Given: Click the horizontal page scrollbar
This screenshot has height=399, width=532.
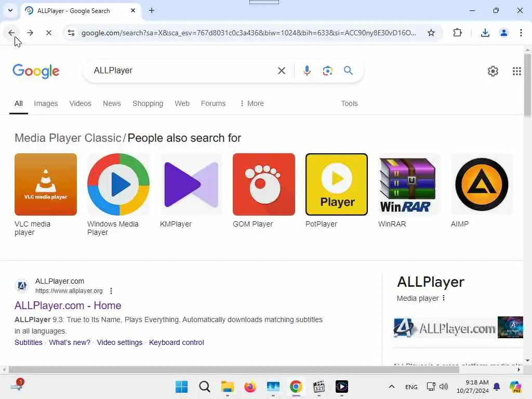Looking at the screenshot, I should coord(234,369).
